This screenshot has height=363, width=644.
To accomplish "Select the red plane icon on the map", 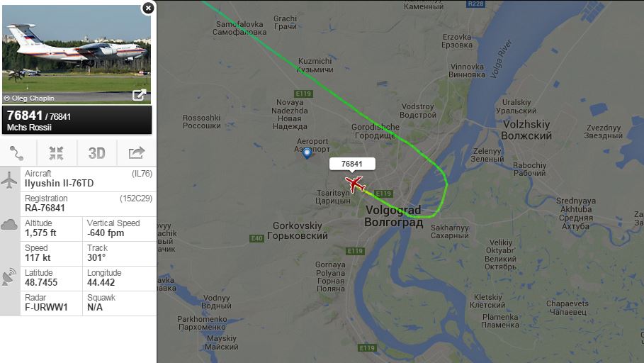I will tap(355, 184).
